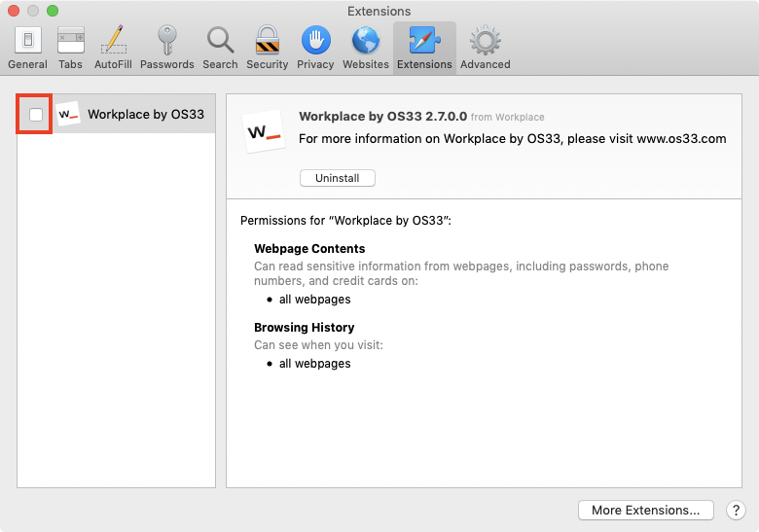Click the large Workplace extension logo
The height and width of the screenshot is (532, 759).
pos(264,131)
